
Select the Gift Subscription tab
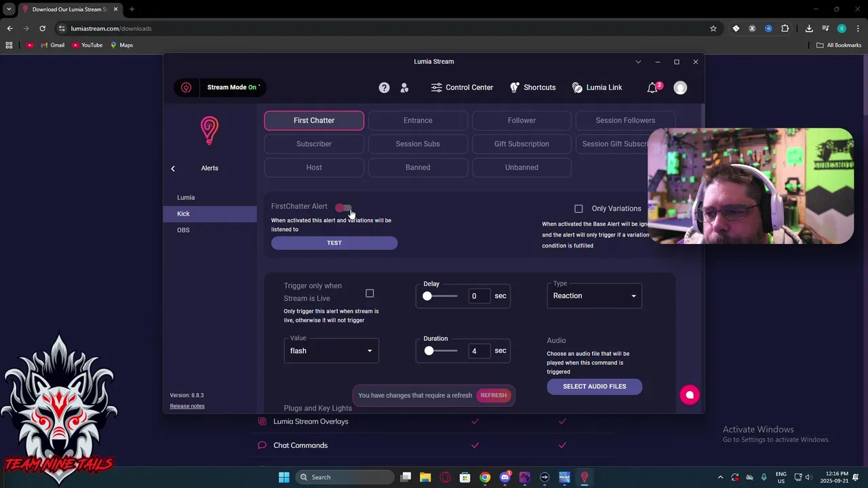[x=521, y=144]
